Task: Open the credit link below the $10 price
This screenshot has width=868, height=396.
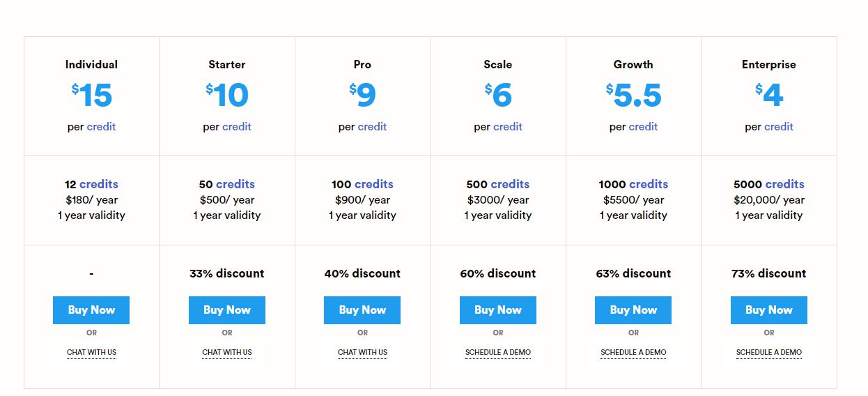Action: pyautogui.click(x=237, y=127)
